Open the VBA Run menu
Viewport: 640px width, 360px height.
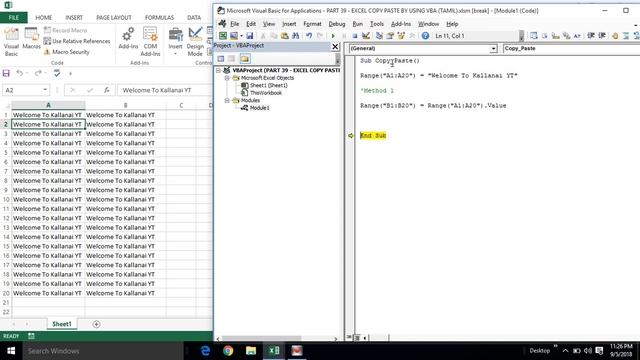click(x=358, y=24)
